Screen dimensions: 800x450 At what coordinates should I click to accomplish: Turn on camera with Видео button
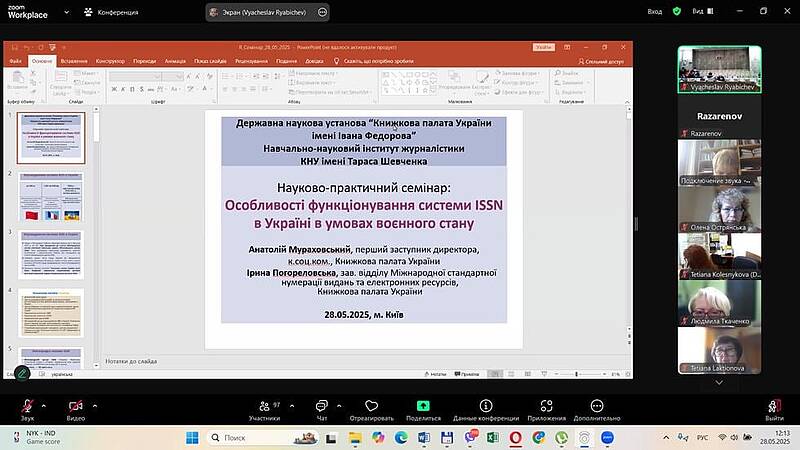(75, 408)
